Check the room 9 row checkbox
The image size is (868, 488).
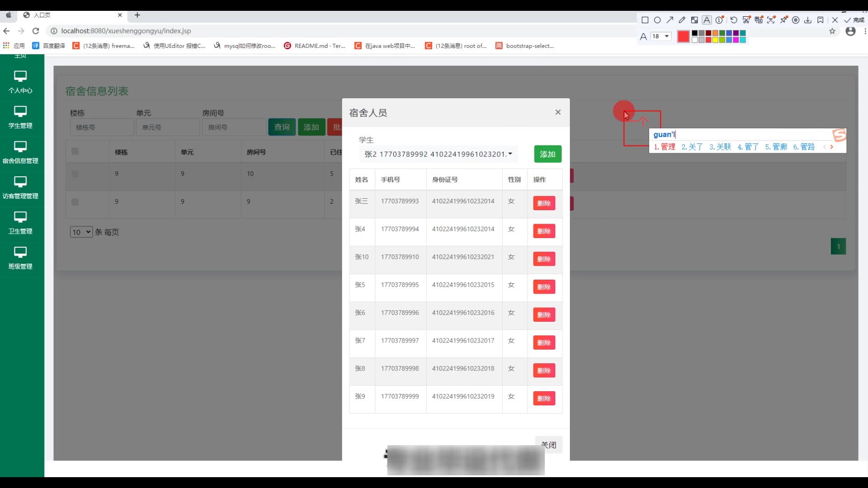tap(75, 202)
